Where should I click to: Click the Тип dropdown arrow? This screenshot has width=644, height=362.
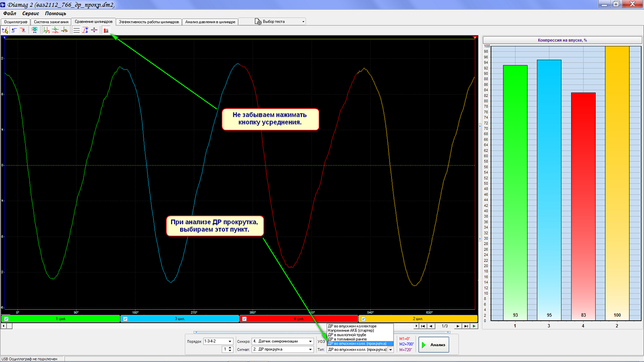pyautogui.click(x=390, y=349)
